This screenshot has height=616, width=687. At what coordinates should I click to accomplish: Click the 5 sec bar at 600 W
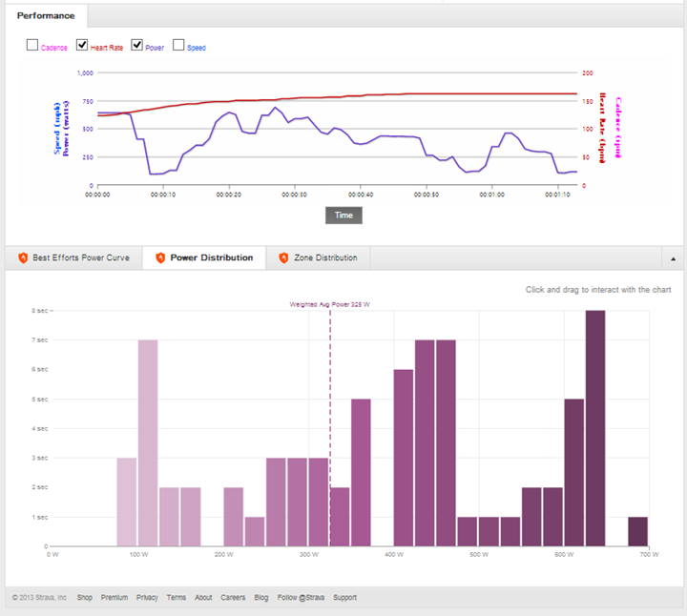(574, 472)
